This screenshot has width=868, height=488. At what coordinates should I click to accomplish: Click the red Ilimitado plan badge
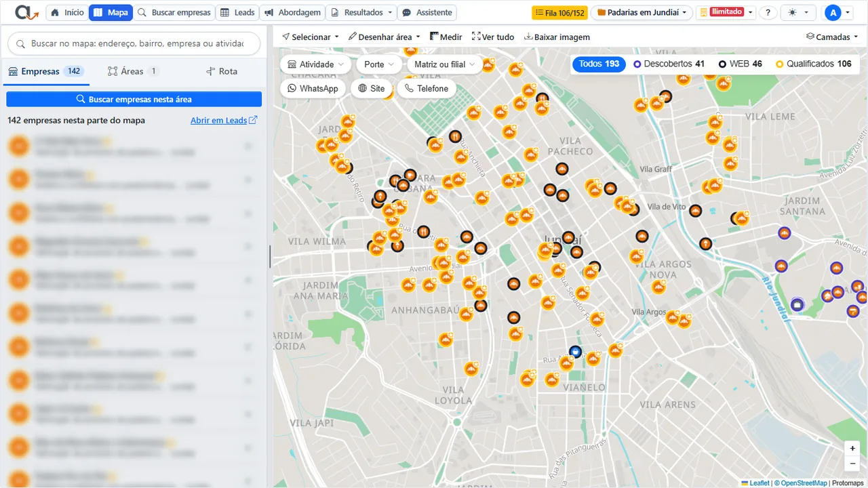pyautogui.click(x=726, y=12)
